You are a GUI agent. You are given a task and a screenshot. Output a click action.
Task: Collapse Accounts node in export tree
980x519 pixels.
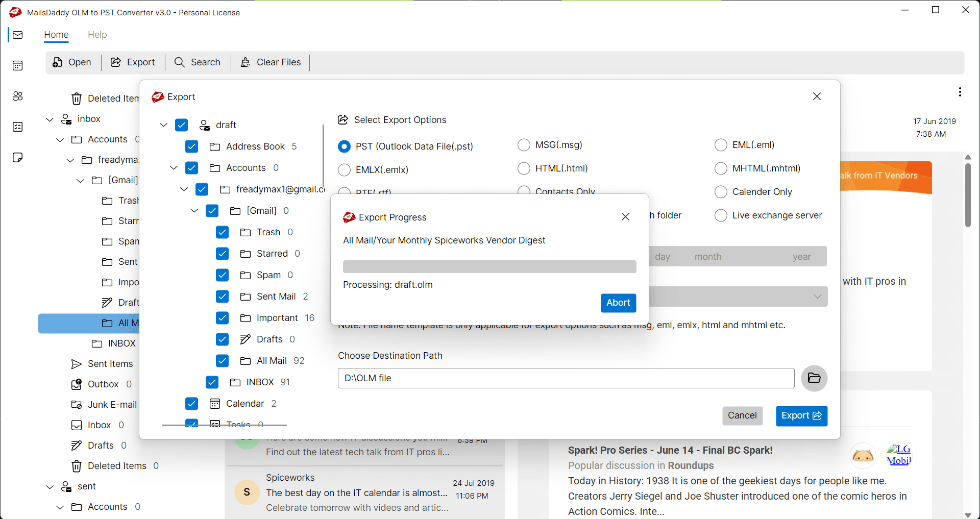tap(174, 168)
